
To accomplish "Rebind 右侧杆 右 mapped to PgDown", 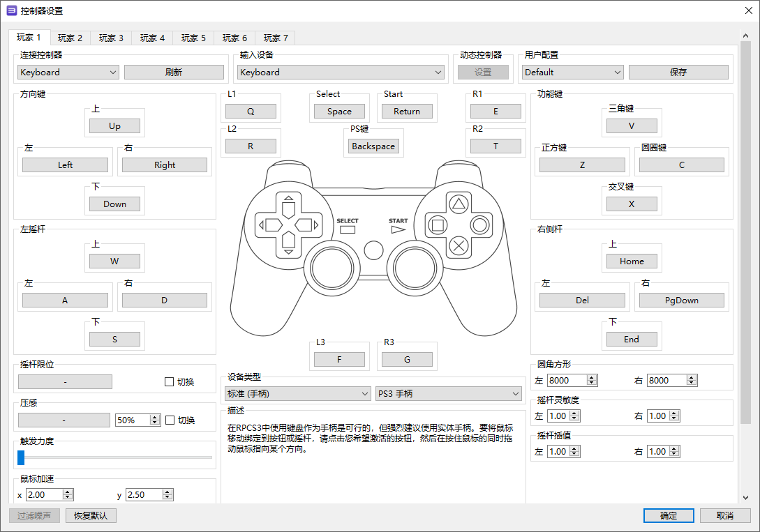I will [681, 300].
